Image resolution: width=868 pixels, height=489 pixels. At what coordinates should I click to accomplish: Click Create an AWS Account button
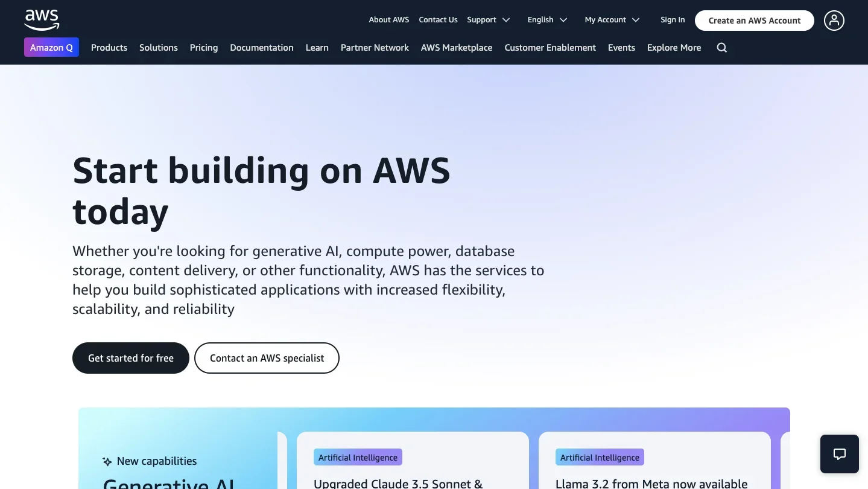(754, 21)
